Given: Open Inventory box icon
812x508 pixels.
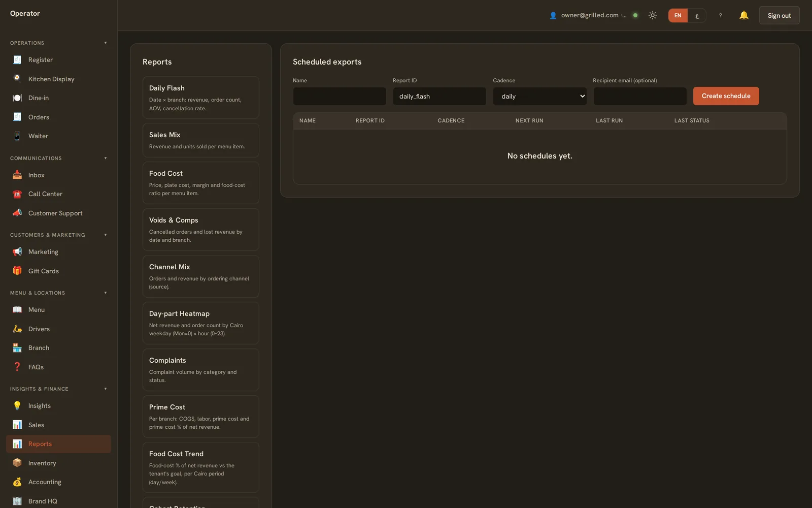Looking at the screenshot, I should pos(17,463).
